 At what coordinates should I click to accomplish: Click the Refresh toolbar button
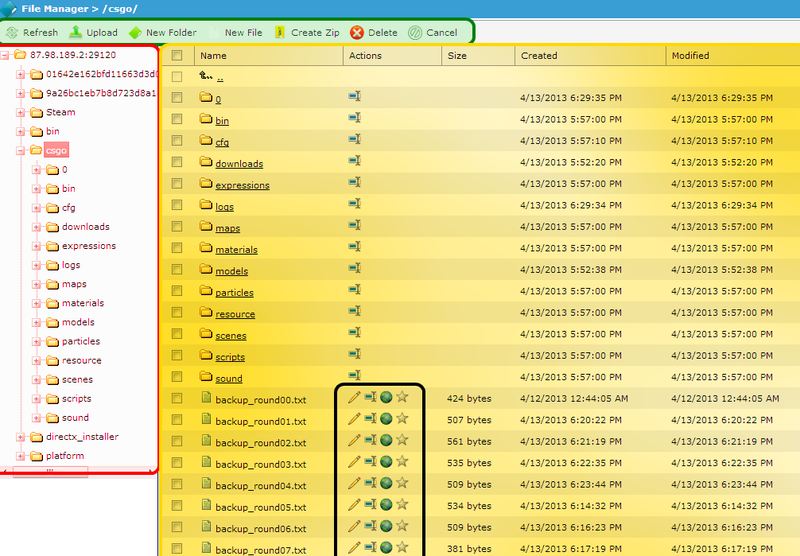32,33
